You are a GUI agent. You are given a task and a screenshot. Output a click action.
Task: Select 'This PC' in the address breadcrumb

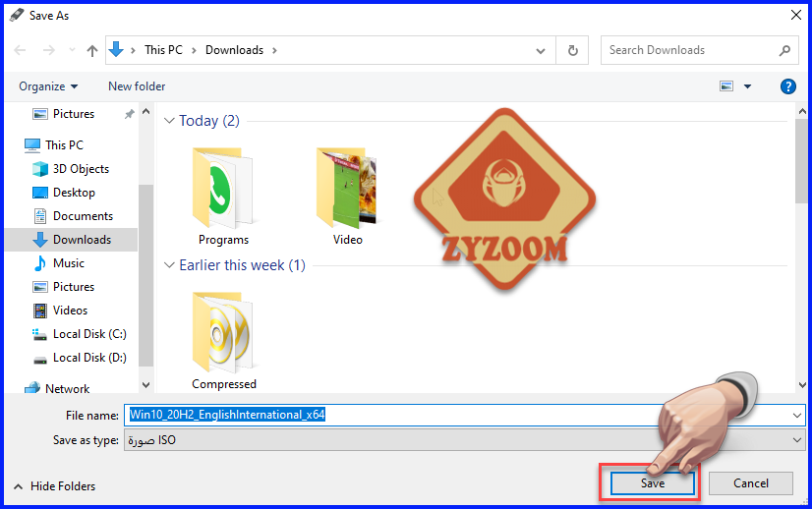(163, 50)
